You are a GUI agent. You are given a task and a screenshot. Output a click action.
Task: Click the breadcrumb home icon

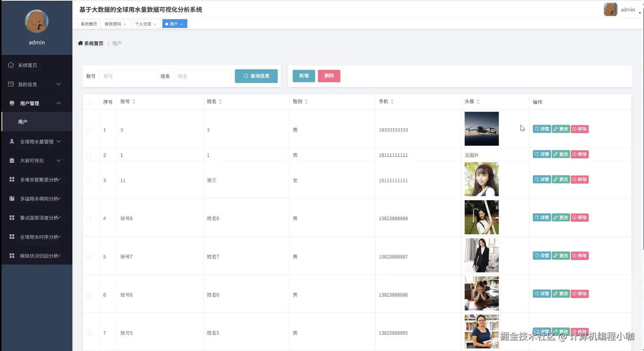[80, 43]
